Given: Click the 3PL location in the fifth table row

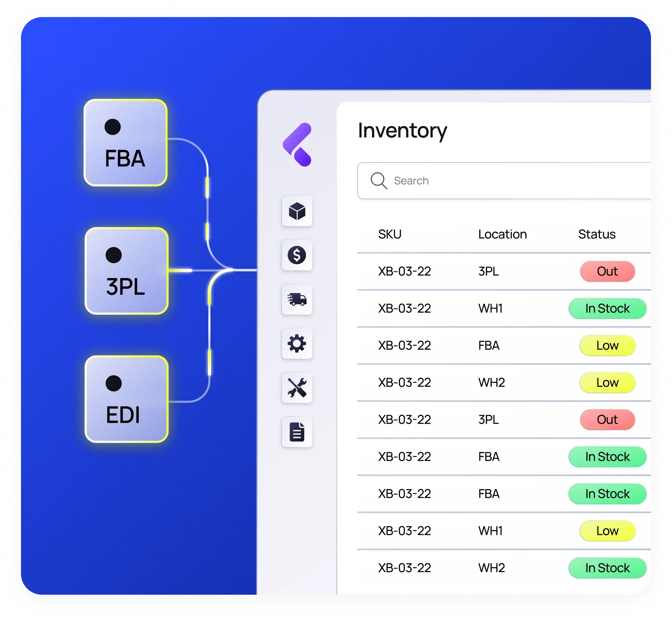Looking at the screenshot, I should coord(489,420).
